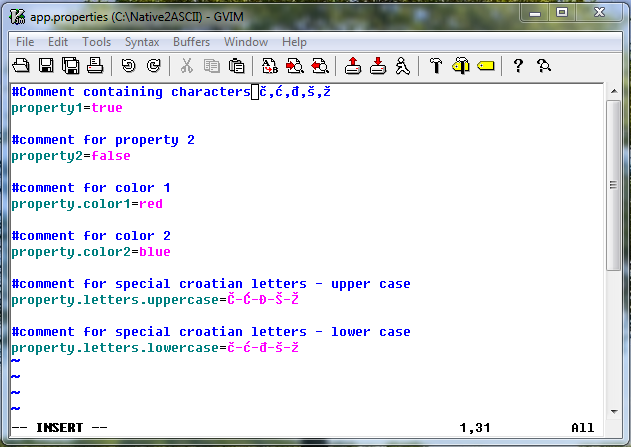This screenshot has height=447, width=631.
Task: Click the scrollbar up arrow
Action: tap(614, 91)
